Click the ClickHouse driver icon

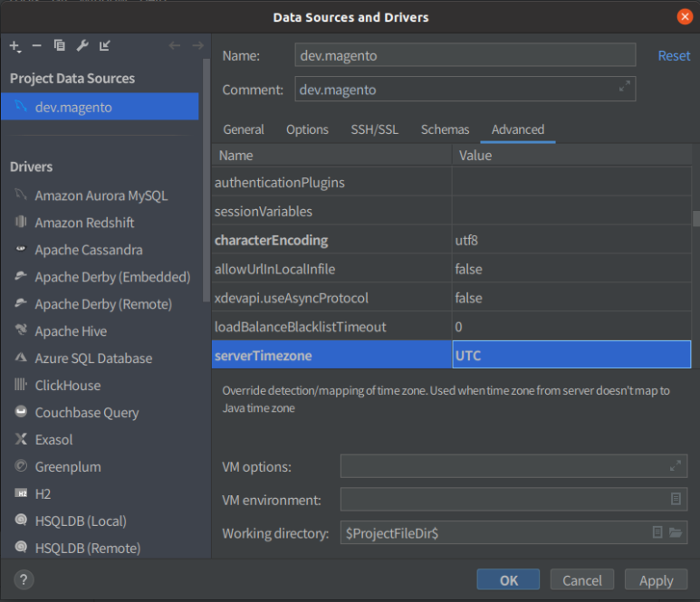click(21, 384)
